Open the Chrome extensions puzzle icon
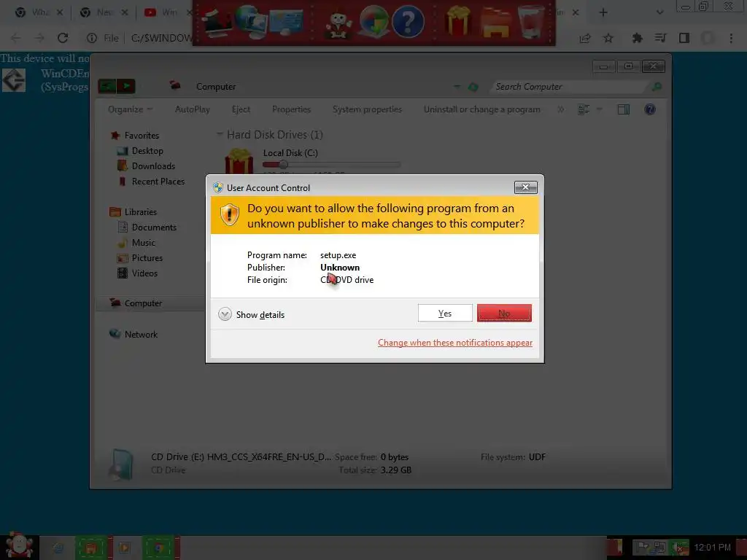The height and width of the screenshot is (560, 747). [x=637, y=38]
